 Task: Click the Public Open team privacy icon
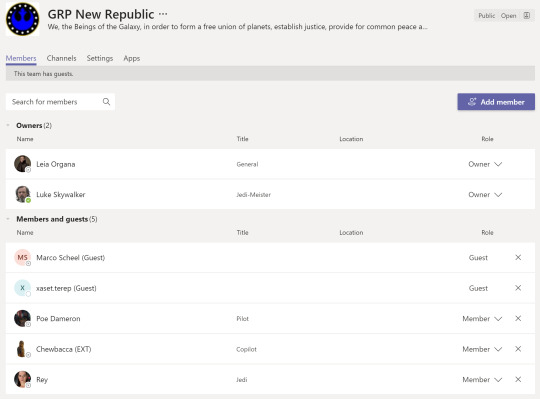pyautogui.click(x=527, y=15)
